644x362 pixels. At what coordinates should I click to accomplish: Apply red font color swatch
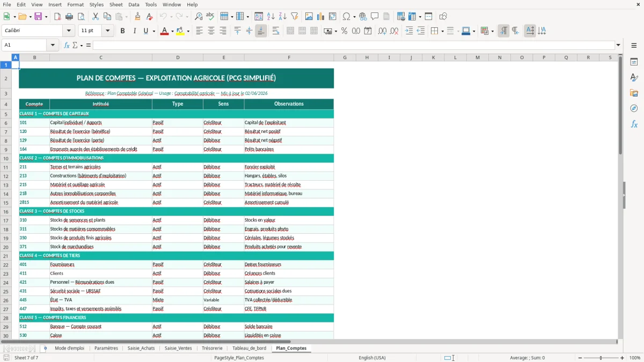click(164, 31)
